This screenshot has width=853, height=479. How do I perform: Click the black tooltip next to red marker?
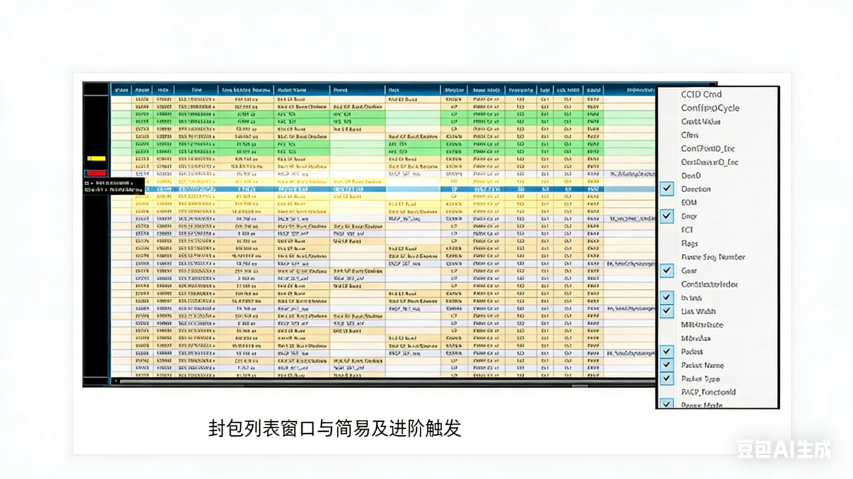click(113, 187)
